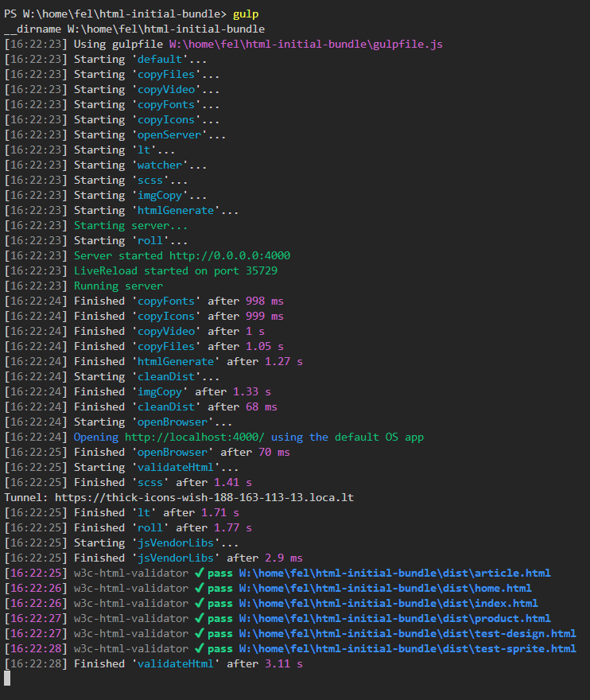
Task: Click 'scss' in the Starting line
Action: click(x=150, y=181)
